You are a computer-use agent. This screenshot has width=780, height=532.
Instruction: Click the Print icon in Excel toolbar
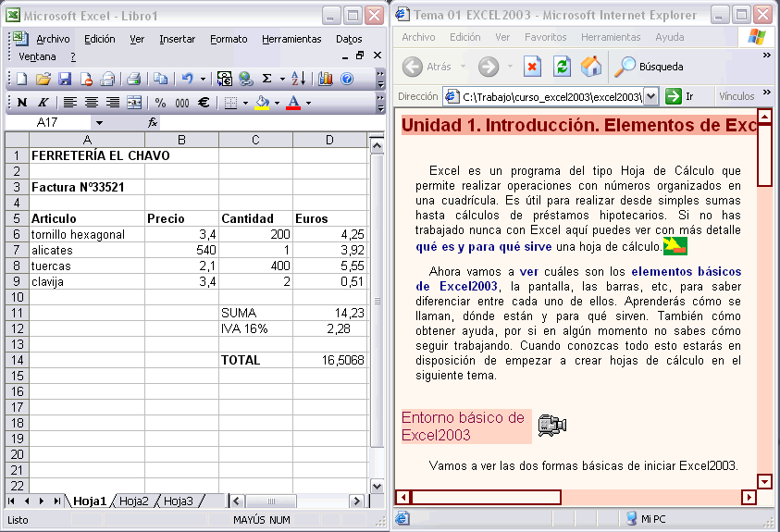[x=134, y=80]
